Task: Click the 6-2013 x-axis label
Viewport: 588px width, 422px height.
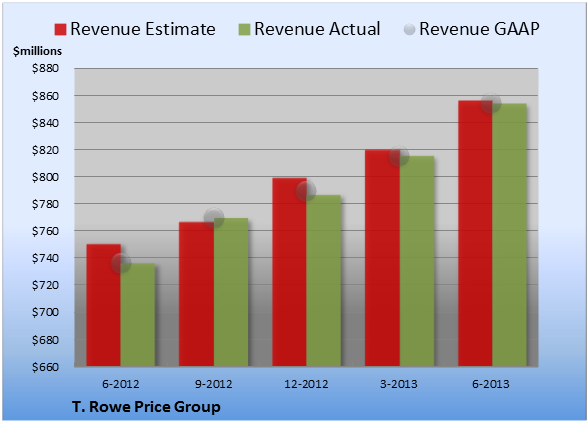Action: click(x=490, y=384)
